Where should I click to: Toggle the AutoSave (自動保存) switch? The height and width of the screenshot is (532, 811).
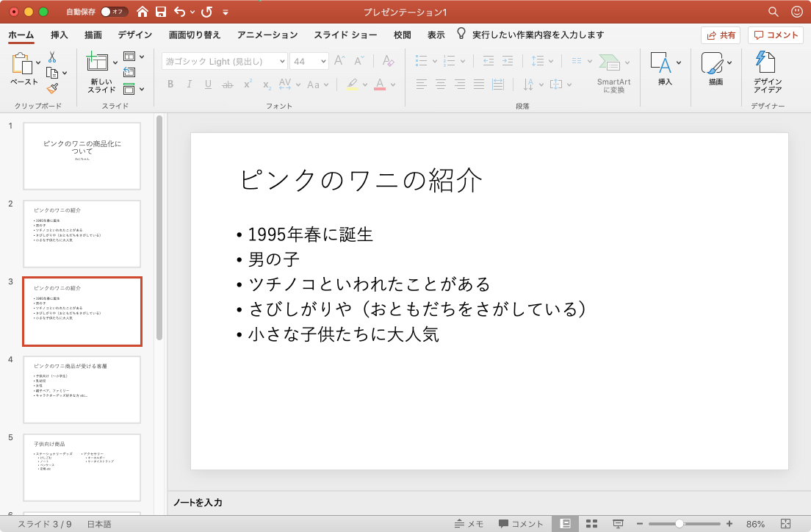pos(114,12)
